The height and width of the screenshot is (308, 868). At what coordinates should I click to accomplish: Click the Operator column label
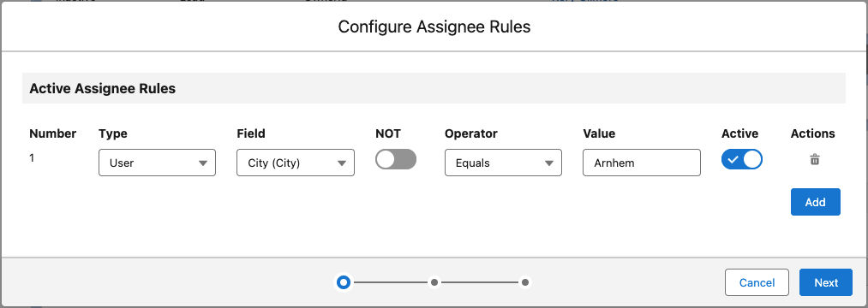471,133
